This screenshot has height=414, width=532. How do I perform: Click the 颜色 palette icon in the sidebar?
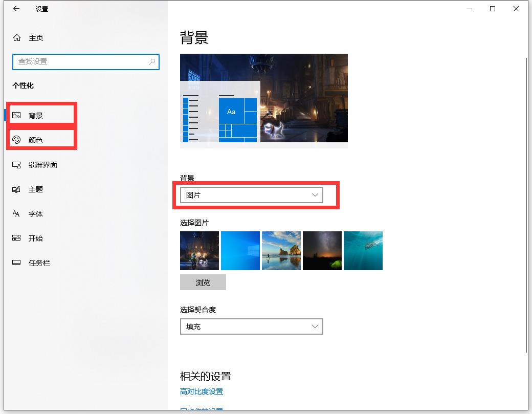pos(16,140)
